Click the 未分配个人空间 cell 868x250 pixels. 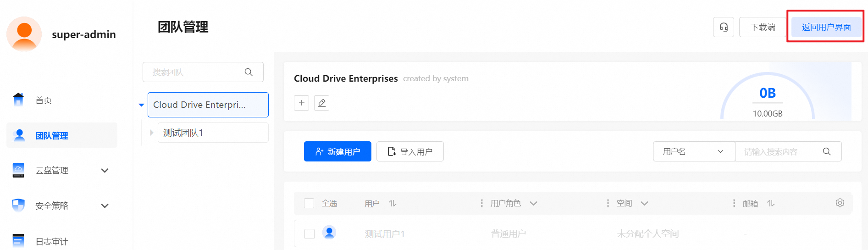(x=648, y=234)
